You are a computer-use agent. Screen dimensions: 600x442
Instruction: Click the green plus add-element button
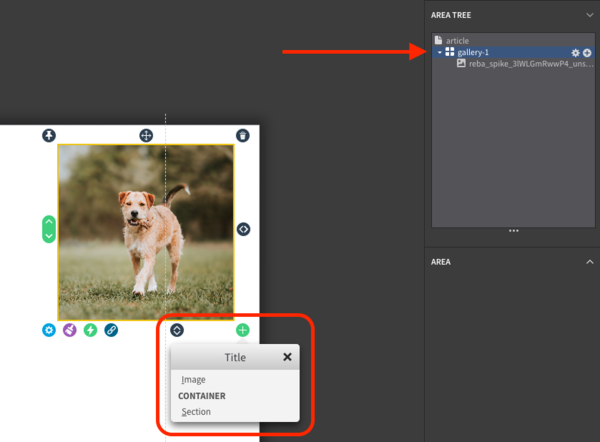(243, 330)
